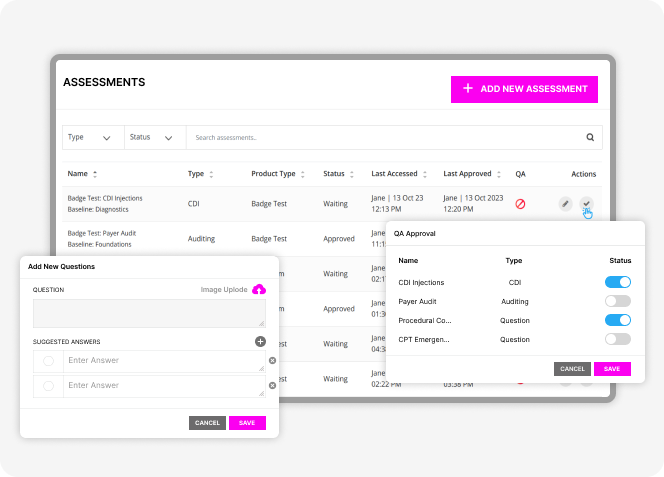Save the QA Approval changes
The width and height of the screenshot is (664, 477).
612,369
